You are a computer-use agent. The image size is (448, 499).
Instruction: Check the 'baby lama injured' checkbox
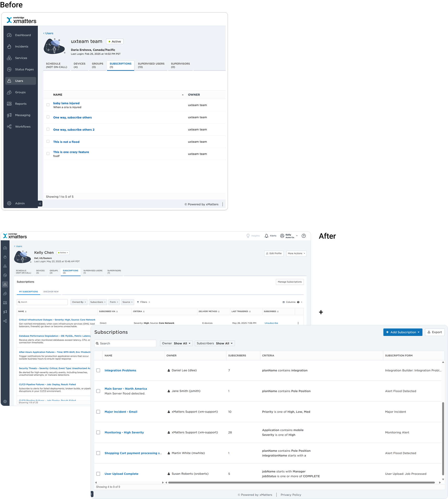coord(48,105)
